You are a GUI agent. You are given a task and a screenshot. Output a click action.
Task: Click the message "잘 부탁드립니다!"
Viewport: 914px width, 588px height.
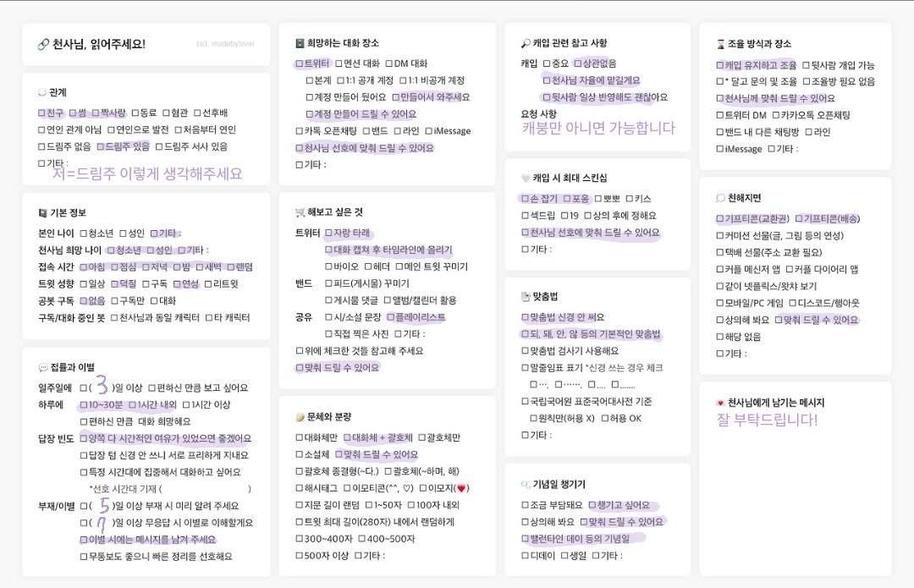(767, 420)
